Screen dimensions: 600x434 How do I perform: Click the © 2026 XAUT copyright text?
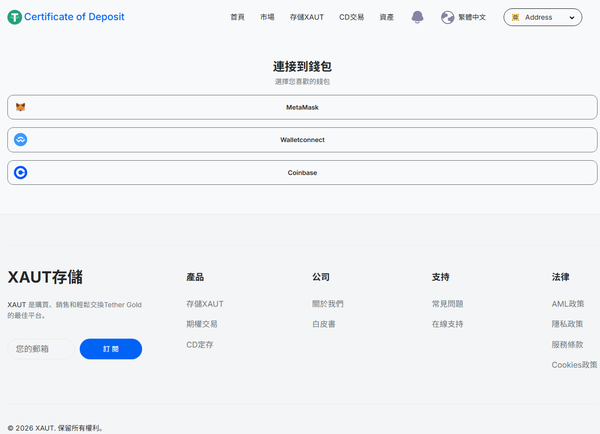[55, 428]
